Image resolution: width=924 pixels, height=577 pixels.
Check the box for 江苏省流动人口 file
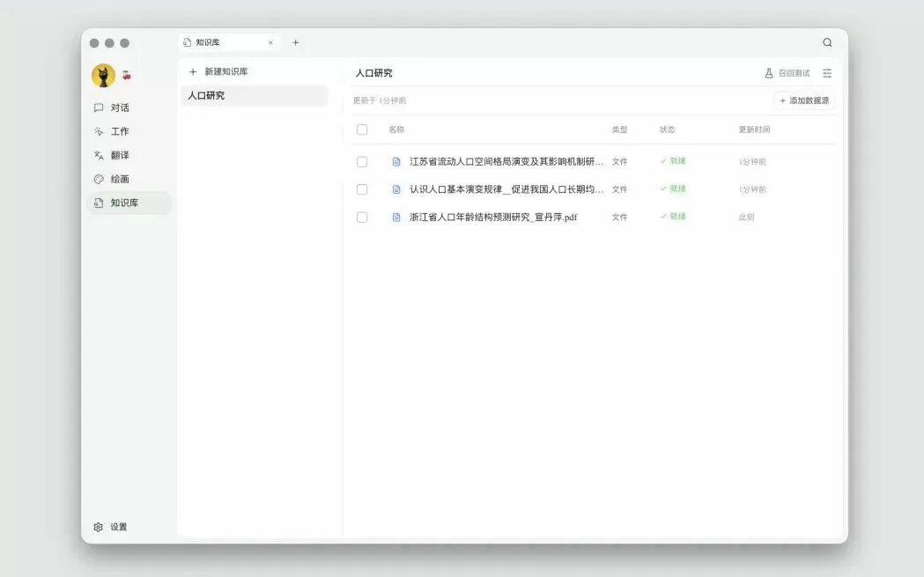(x=362, y=161)
